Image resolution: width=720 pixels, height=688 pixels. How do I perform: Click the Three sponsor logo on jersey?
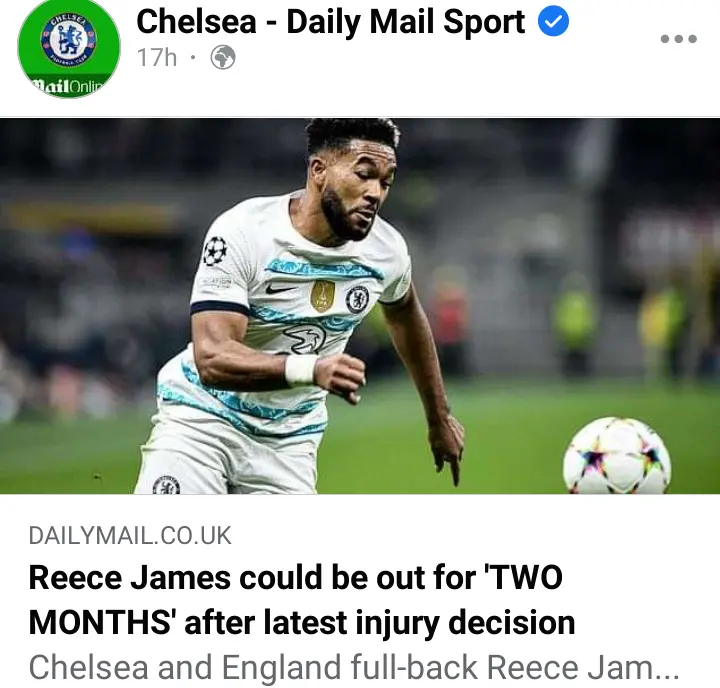[x=304, y=339]
